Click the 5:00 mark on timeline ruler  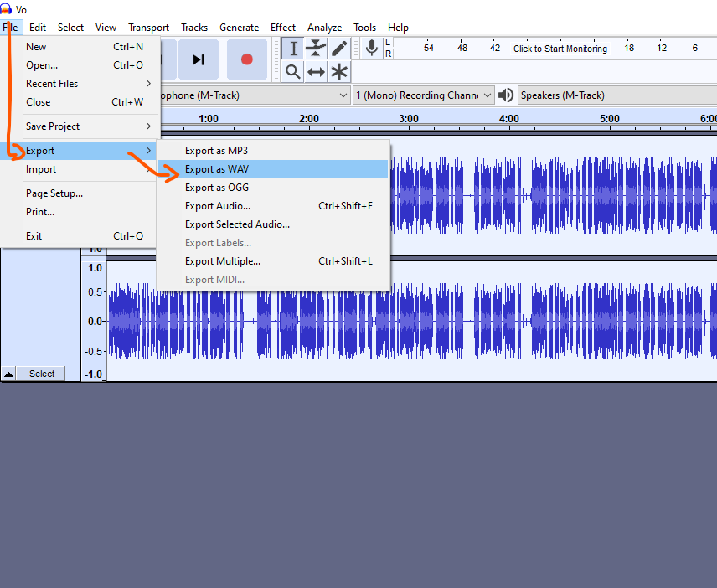click(610, 119)
